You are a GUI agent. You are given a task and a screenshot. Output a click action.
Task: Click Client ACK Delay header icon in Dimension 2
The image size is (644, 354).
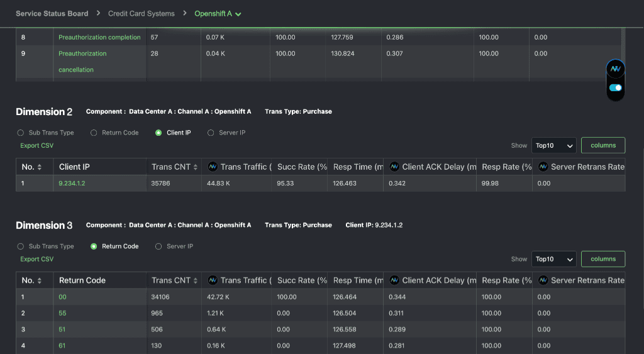click(394, 167)
